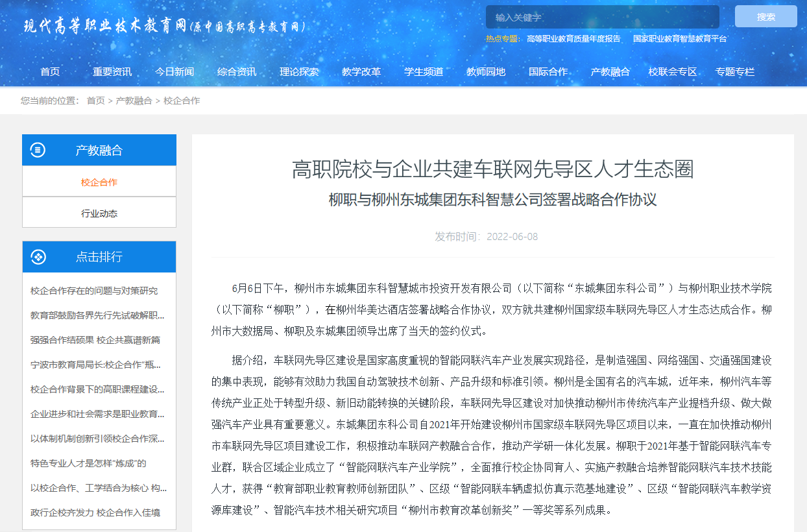The width and height of the screenshot is (807, 532).
Task: Open ranking article 校企合作存在的问题与对策研究
Action: [94, 291]
